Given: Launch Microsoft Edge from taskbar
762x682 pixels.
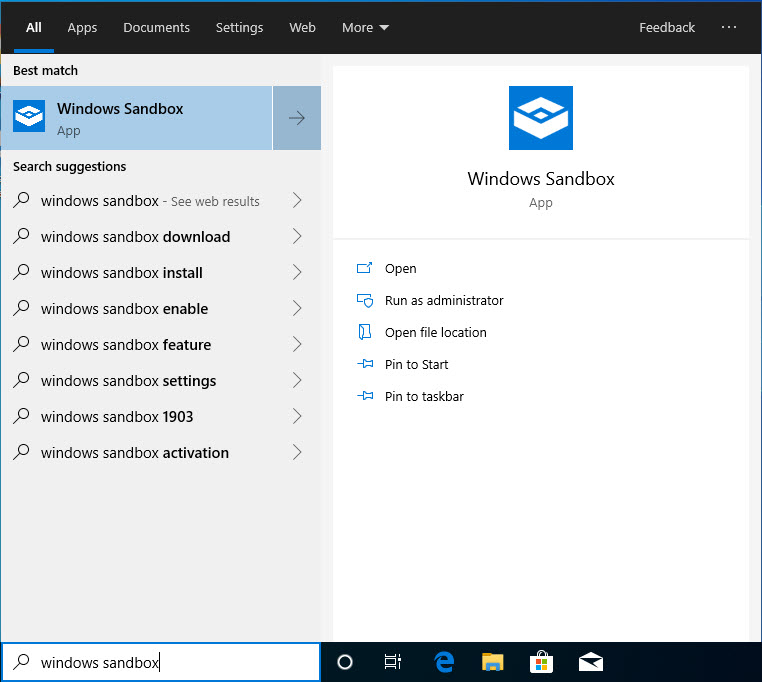Looking at the screenshot, I should [444, 662].
